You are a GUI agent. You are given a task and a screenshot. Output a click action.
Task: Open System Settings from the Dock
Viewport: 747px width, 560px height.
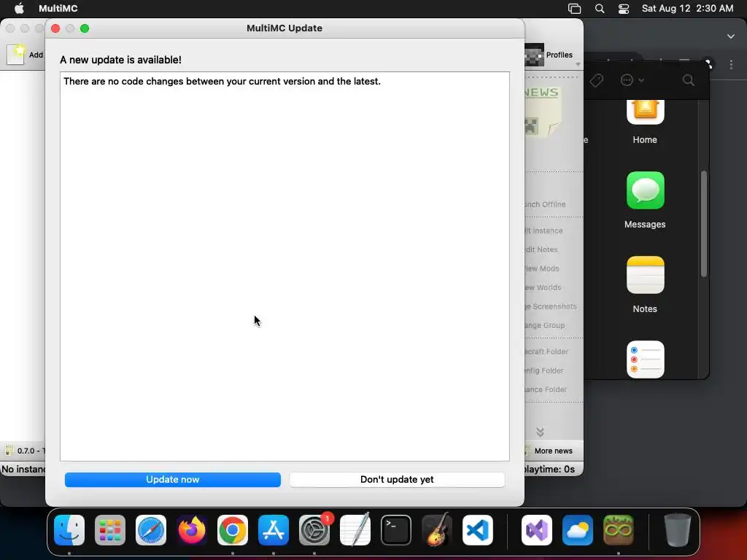(314, 530)
